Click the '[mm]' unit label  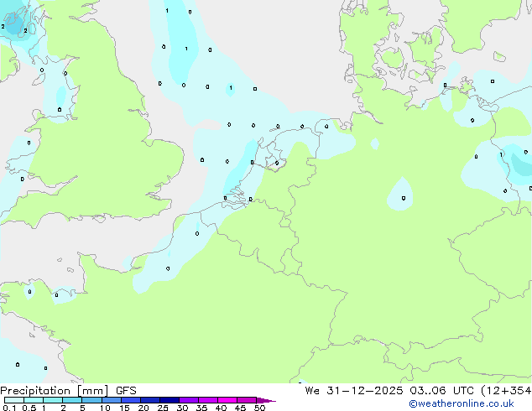[x=93, y=391]
